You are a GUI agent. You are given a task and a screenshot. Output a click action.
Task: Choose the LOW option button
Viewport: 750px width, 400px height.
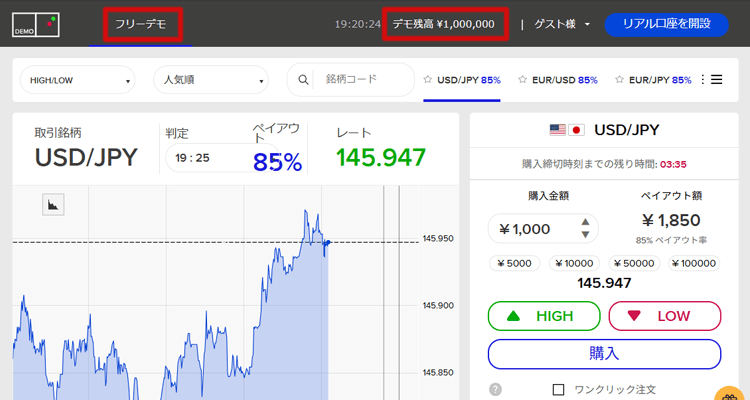click(x=664, y=316)
